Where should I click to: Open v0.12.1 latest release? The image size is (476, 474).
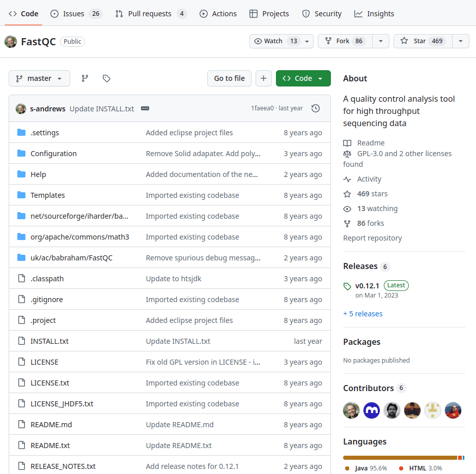click(367, 286)
